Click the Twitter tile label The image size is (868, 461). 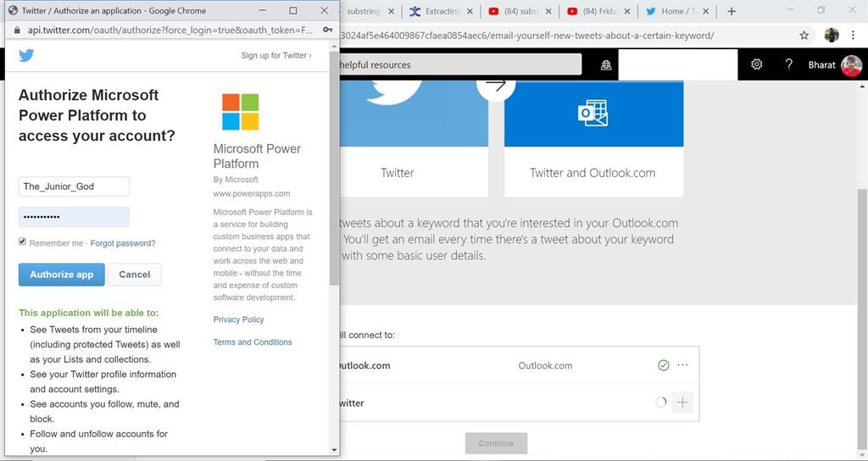coord(398,173)
